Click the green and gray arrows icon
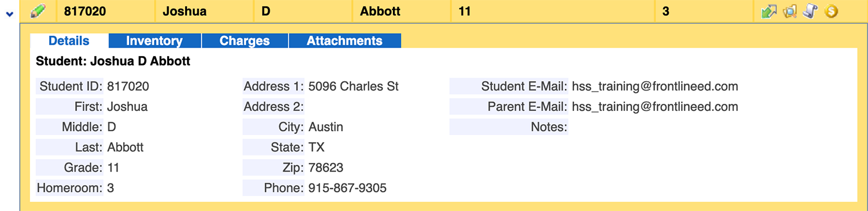The width and height of the screenshot is (868, 211). 769,11
